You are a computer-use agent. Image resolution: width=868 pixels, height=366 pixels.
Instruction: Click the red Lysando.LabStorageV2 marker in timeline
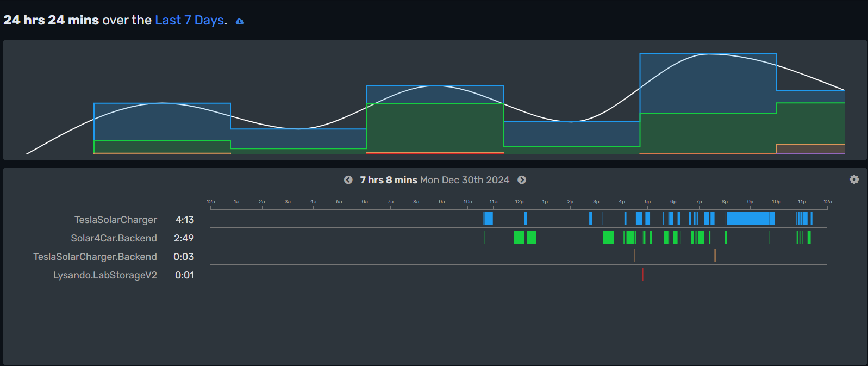tap(642, 274)
